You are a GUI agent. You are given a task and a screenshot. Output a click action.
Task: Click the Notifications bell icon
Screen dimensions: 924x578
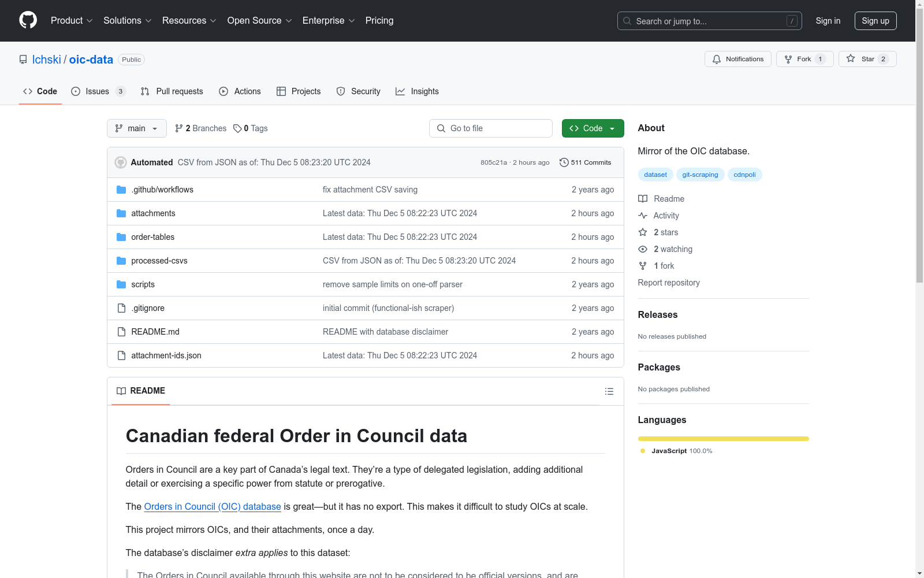717,59
